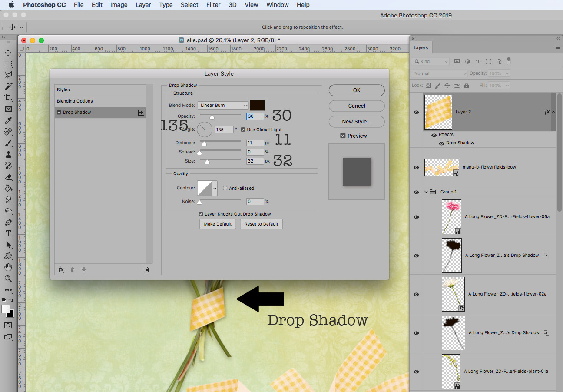Open the Filter menu
The width and height of the screenshot is (563, 392).
coord(213,5)
